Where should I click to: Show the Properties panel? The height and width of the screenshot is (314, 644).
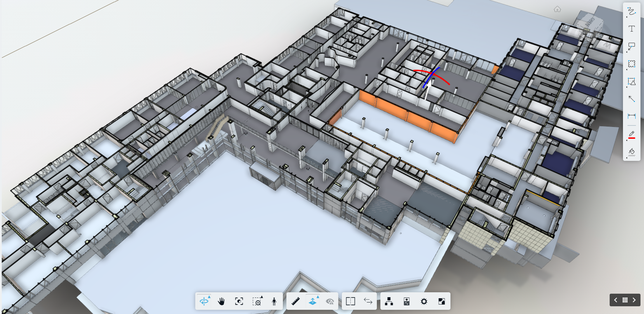click(407, 301)
